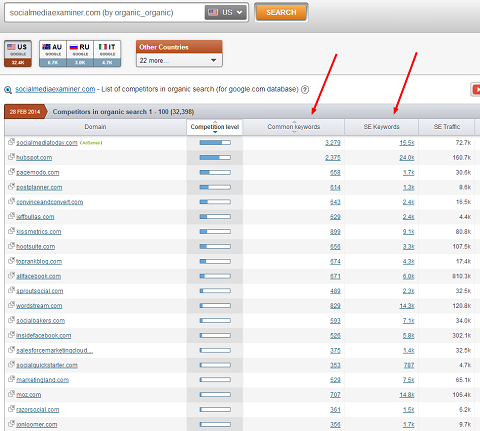480x431 pixels.
Task: Open socialmediaexaminer.com link in report title
Action: click(55, 89)
